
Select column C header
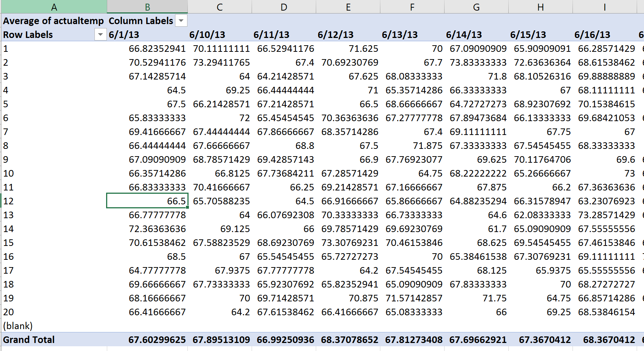pyautogui.click(x=220, y=7)
